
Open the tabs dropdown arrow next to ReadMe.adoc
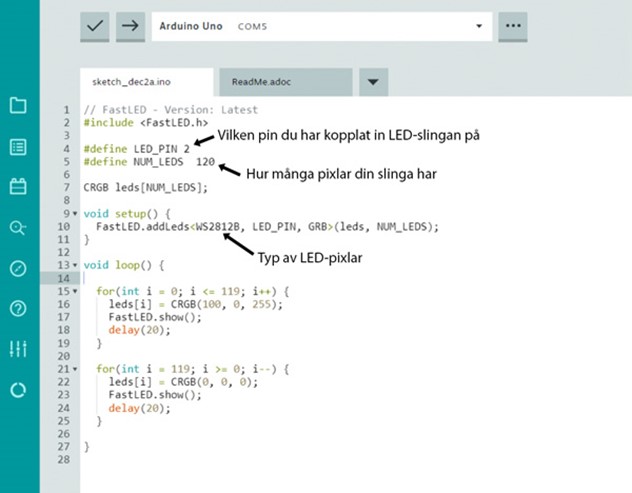pyautogui.click(x=373, y=82)
